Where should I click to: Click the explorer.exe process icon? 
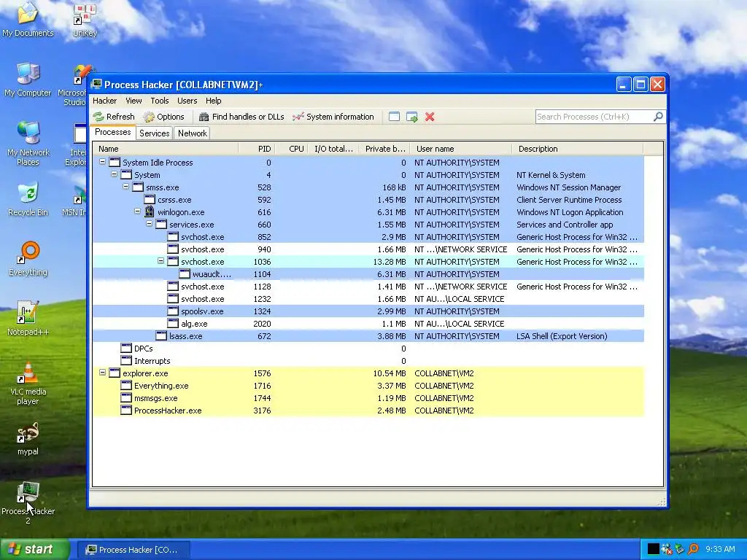pos(115,373)
